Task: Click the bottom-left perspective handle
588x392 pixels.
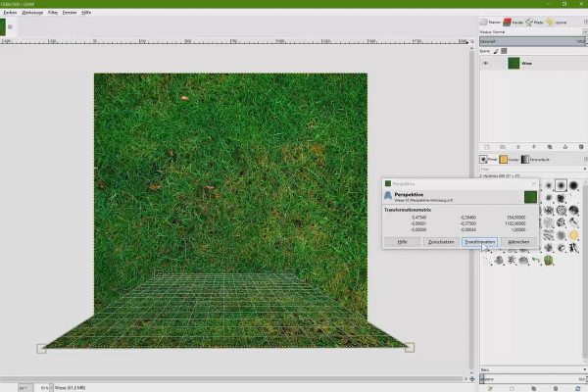Action: pos(41,349)
